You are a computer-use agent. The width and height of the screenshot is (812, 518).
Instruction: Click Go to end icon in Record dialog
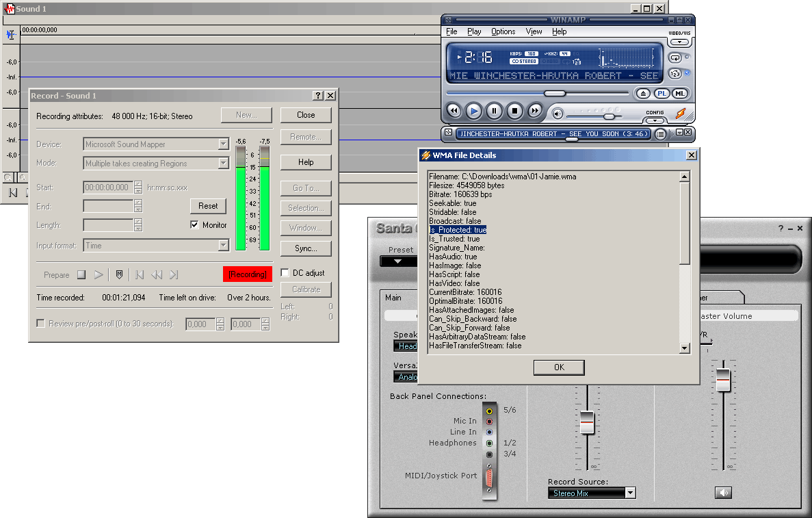174,275
